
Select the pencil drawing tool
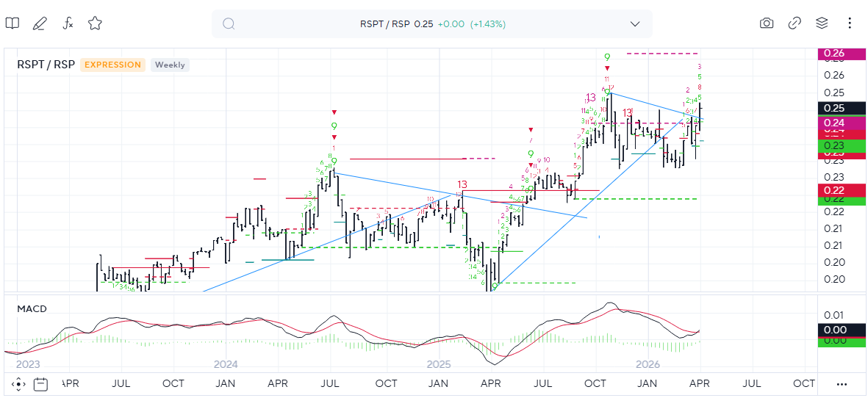coord(40,23)
